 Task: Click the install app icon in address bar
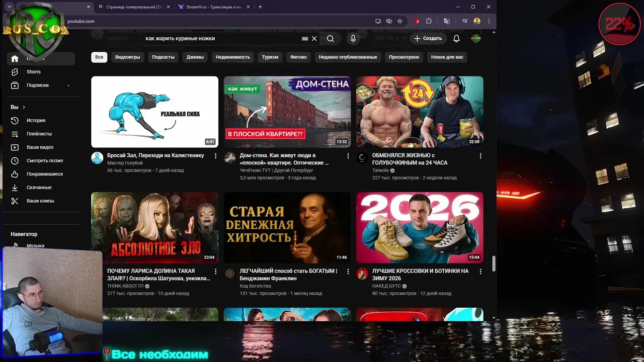(378, 21)
